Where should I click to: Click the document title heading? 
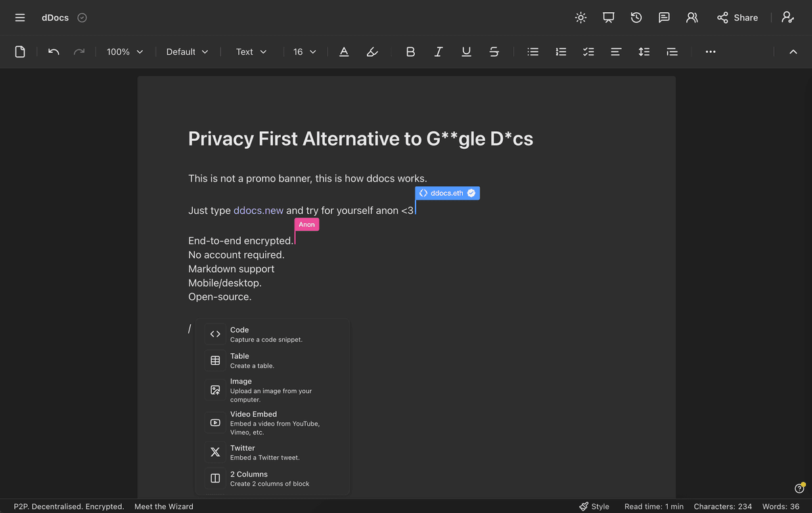tap(361, 139)
